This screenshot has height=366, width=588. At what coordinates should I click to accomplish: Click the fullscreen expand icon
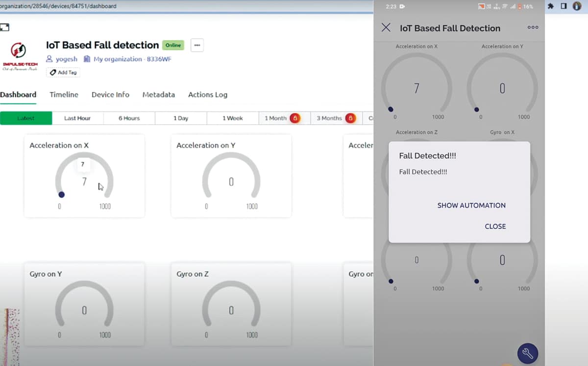(x=5, y=27)
